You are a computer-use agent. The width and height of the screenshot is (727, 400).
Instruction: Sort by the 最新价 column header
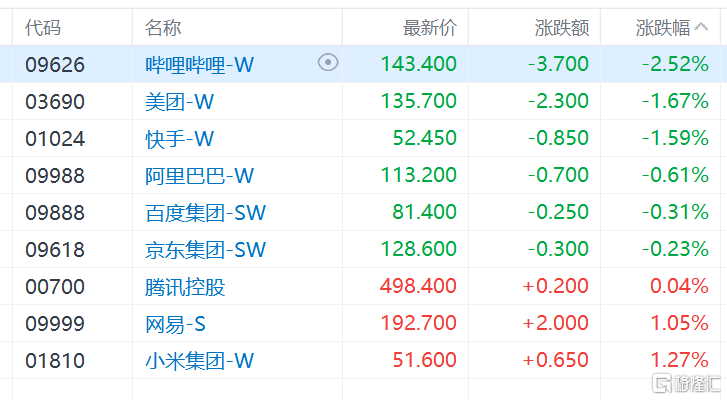click(x=430, y=27)
